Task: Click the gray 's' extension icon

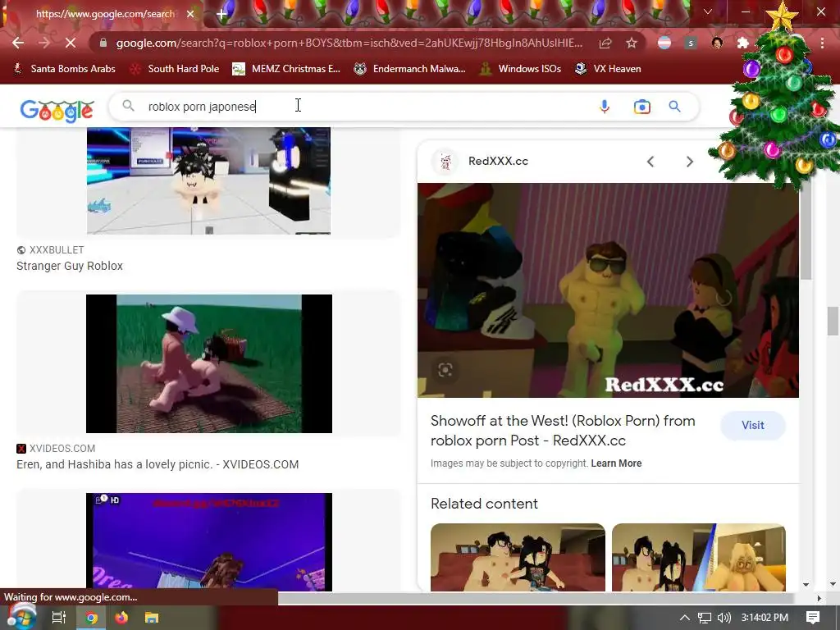Action: tap(691, 43)
